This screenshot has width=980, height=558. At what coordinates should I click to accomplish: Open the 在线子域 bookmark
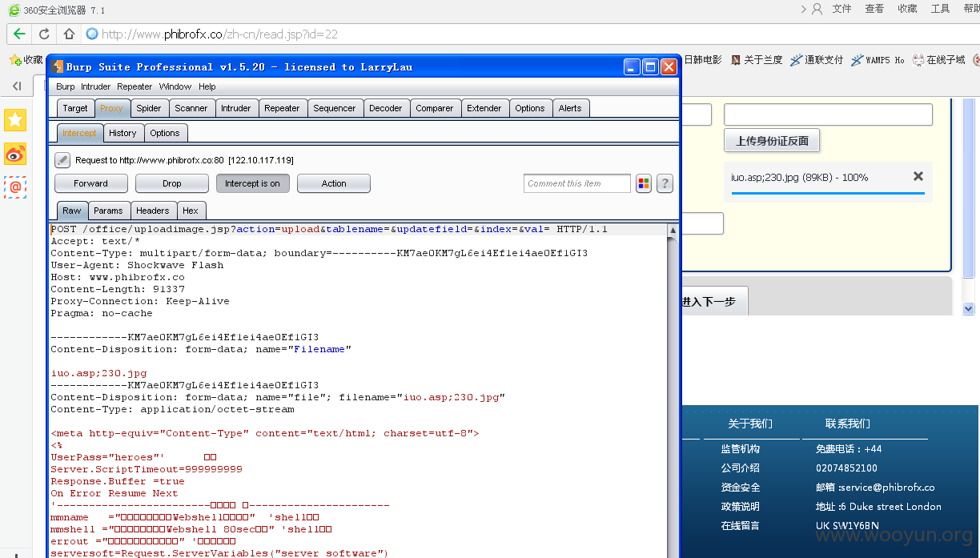pyautogui.click(x=938, y=60)
